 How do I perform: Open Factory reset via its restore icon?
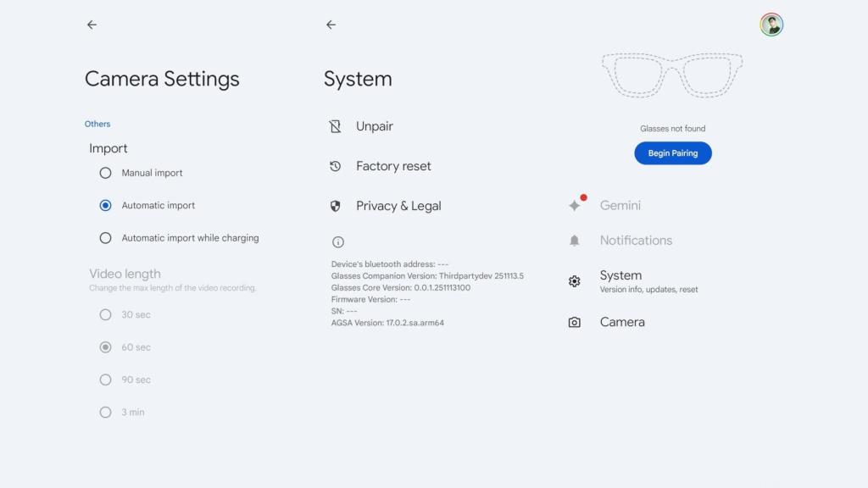[x=339, y=166]
